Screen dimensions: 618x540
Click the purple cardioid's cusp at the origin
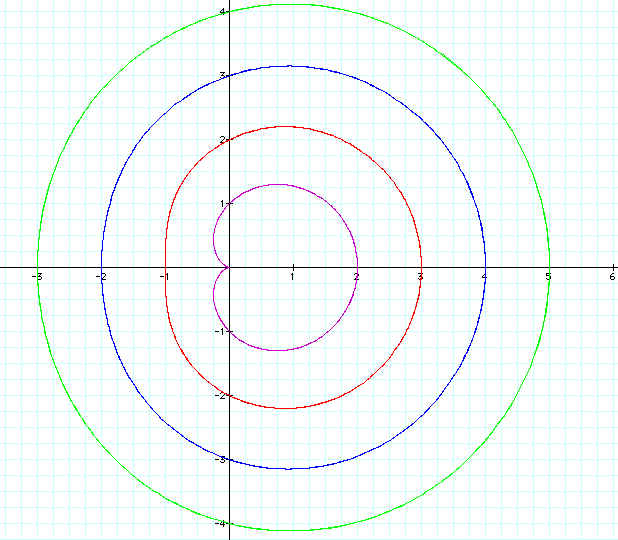pyautogui.click(x=229, y=267)
